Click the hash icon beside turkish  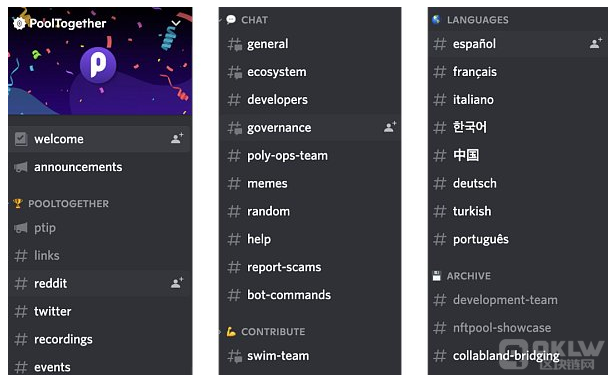click(439, 211)
